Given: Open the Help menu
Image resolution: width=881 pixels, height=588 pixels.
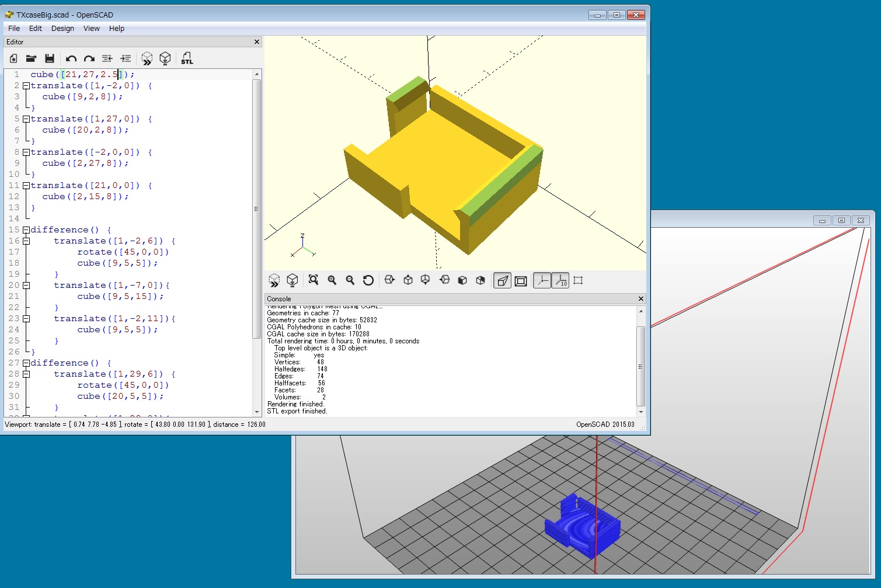Looking at the screenshot, I should point(117,29).
